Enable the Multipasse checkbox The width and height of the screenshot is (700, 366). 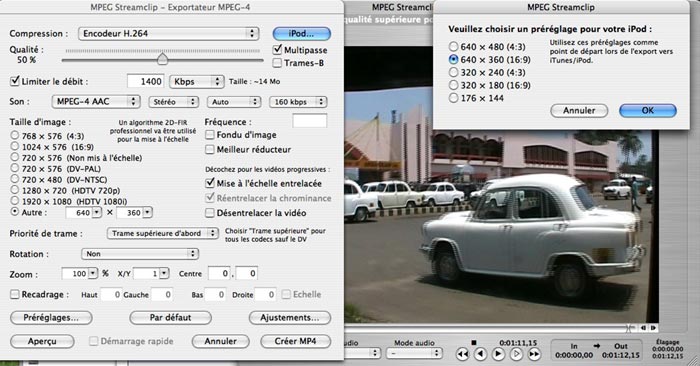point(277,50)
